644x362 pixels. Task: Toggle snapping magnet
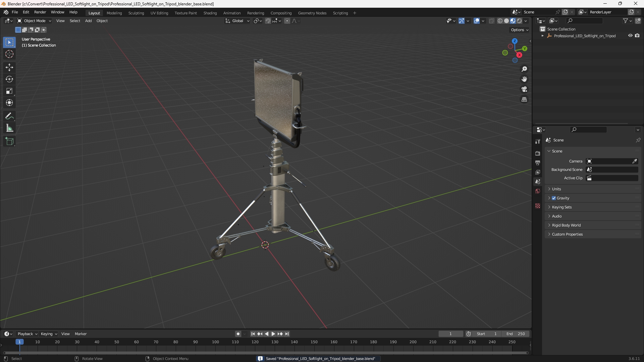[268, 21]
